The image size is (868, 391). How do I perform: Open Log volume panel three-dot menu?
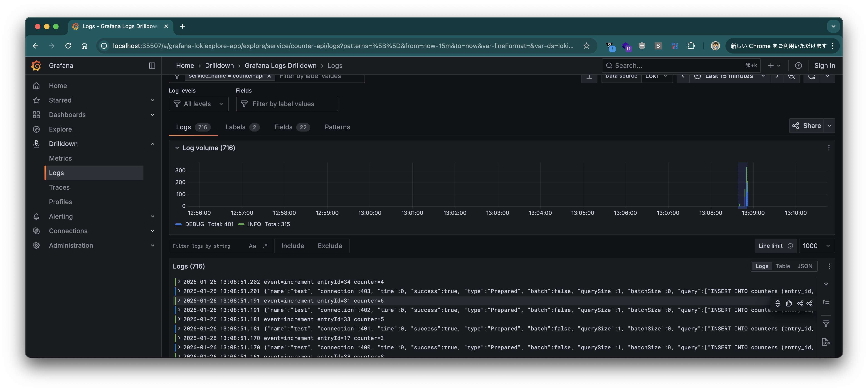tap(829, 148)
